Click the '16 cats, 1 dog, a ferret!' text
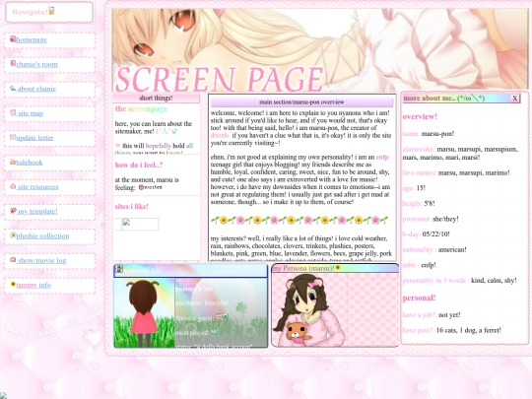 click(469, 330)
